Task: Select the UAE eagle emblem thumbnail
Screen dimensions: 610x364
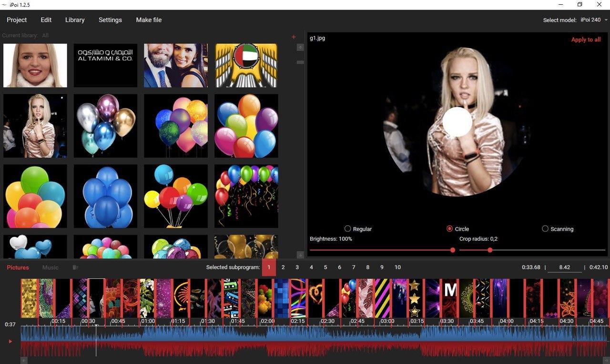Action: [x=246, y=65]
